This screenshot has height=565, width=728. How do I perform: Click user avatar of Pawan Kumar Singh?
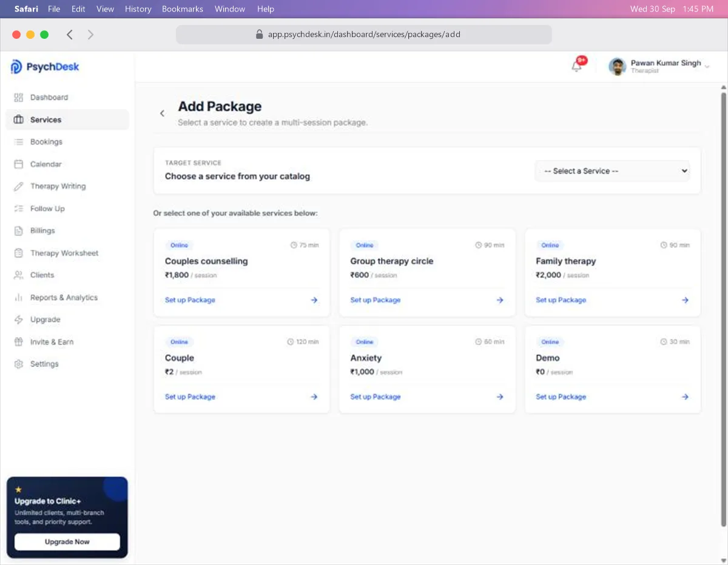(617, 67)
